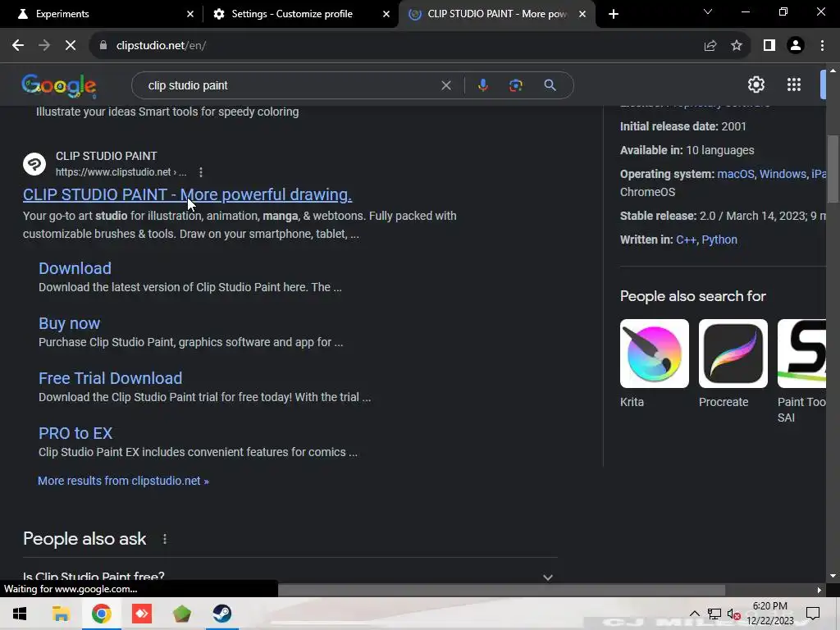Show hidden system tray icons

point(694,614)
